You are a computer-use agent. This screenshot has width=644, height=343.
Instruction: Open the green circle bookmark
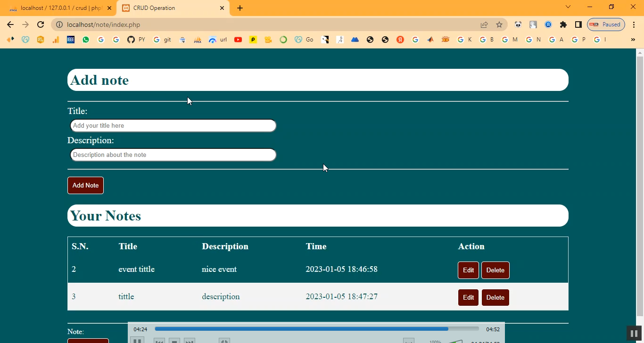click(283, 40)
